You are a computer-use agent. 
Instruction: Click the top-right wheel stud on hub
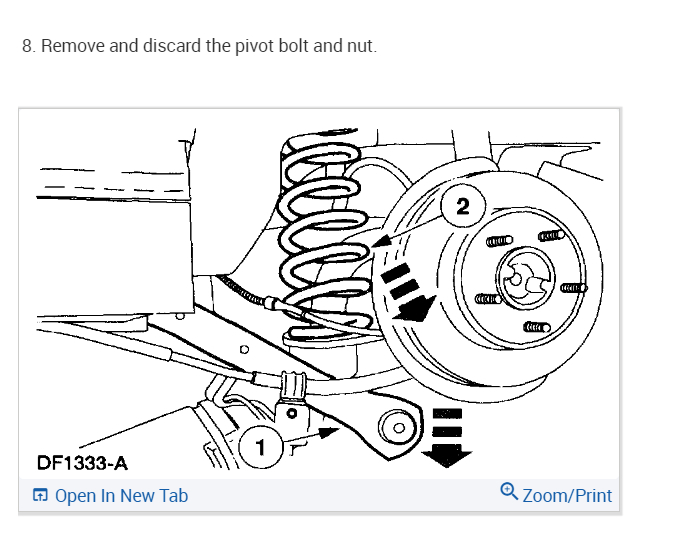coord(551,235)
